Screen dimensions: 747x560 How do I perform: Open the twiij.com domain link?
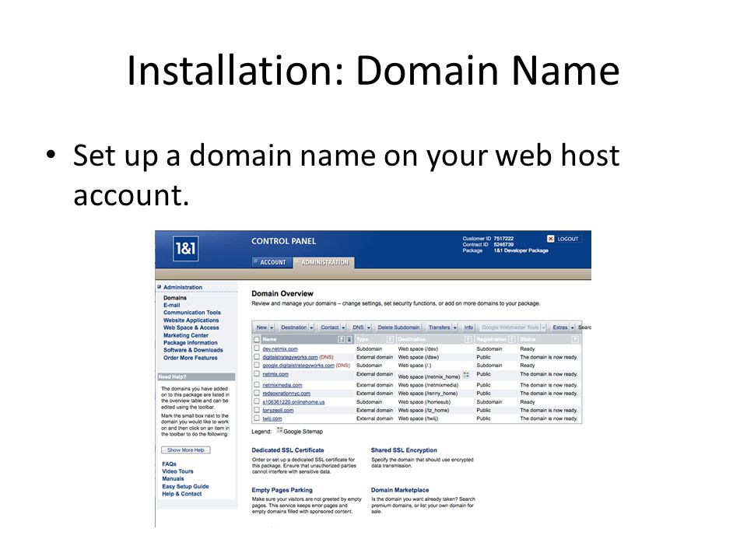(x=272, y=418)
